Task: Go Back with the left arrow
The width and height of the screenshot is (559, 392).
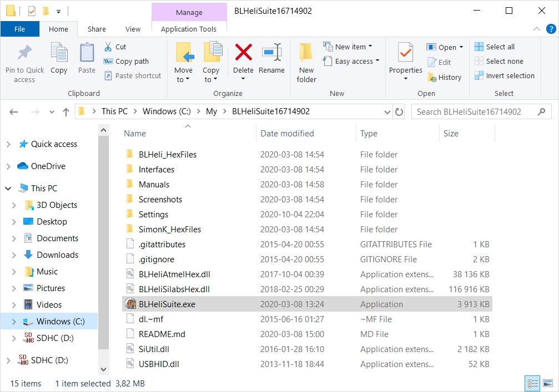Action: tap(13, 112)
